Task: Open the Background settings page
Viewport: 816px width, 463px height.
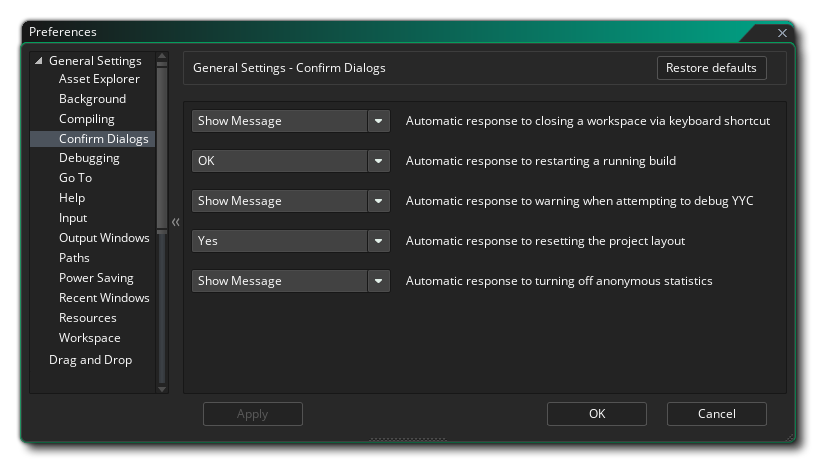Action: click(92, 99)
